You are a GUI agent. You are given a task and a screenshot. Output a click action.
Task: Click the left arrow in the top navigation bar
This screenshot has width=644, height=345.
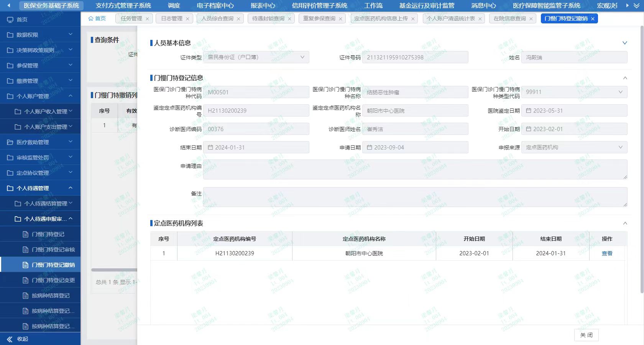coord(9,5)
